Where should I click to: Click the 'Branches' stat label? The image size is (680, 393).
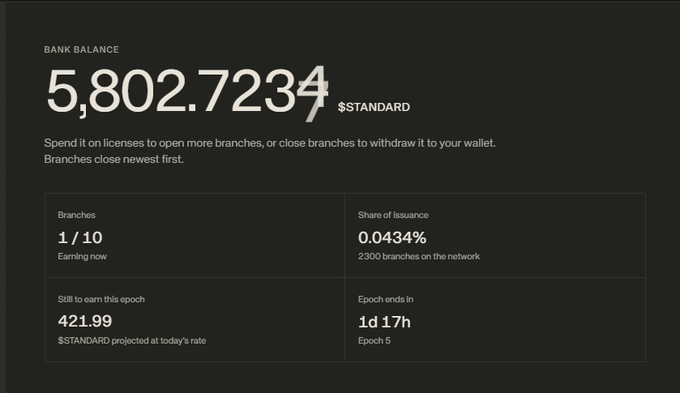click(77, 215)
